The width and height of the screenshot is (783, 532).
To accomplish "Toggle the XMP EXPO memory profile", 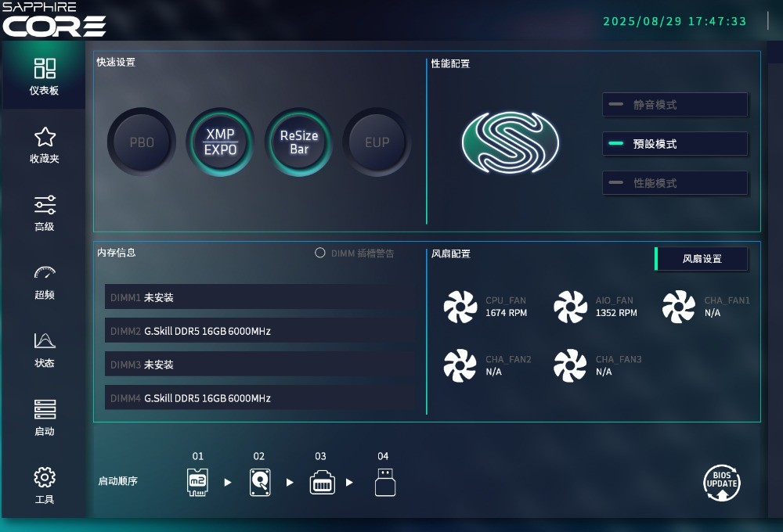I will pyautogui.click(x=220, y=142).
